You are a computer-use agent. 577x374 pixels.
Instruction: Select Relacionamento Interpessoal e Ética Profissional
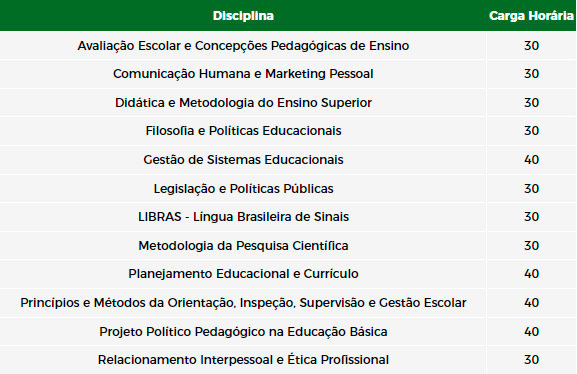(243, 360)
